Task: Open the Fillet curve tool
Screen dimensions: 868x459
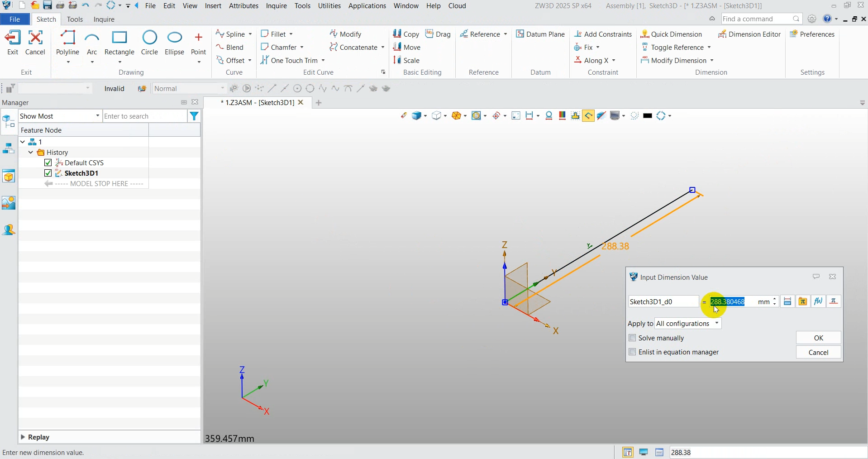Action: point(277,33)
